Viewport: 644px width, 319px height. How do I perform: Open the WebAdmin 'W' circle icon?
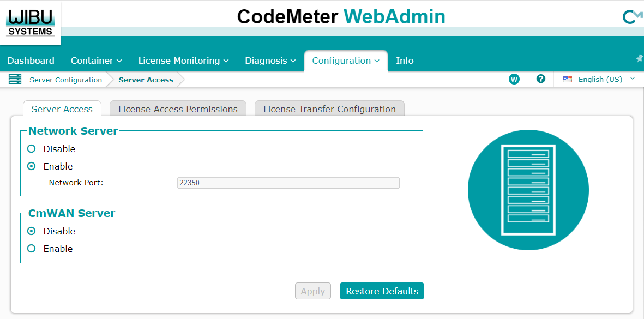pos(514,80)
